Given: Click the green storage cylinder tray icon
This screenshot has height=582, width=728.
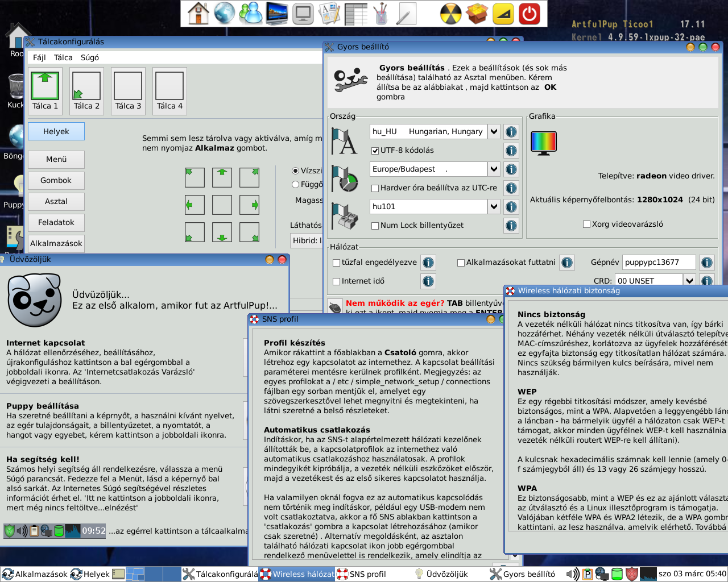Looking at the screenshot, I should point(617,574).
